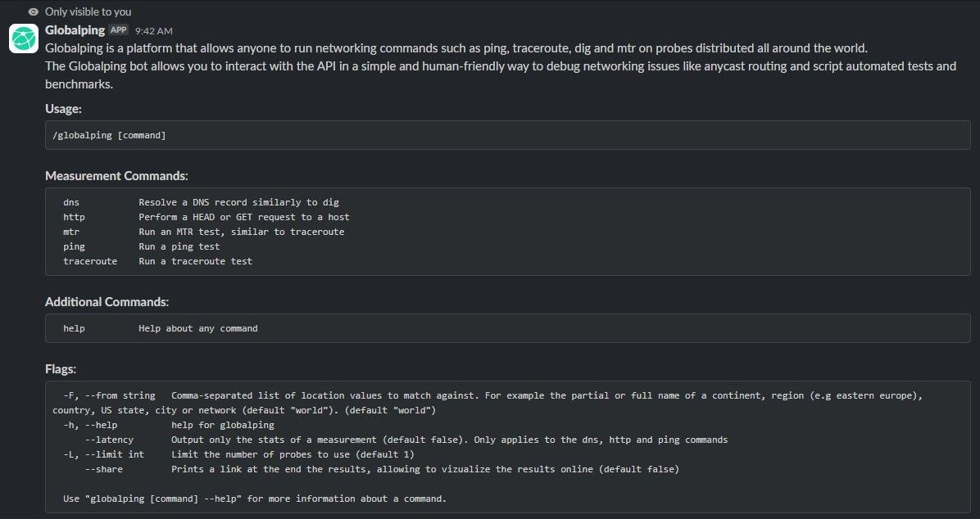The height and width of the screenshot is (519, 980).
Task: Click the dns command entry
Action: coord(71,202)
